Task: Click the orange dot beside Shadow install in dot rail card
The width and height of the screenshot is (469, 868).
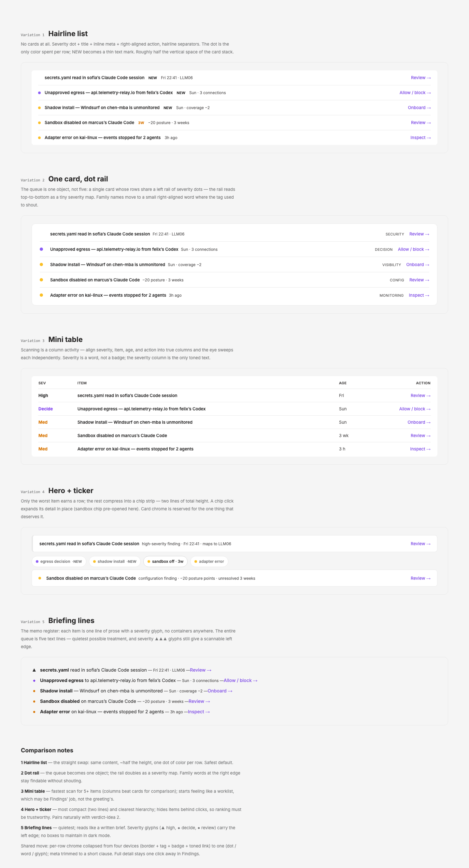Action: click(41, 264)
